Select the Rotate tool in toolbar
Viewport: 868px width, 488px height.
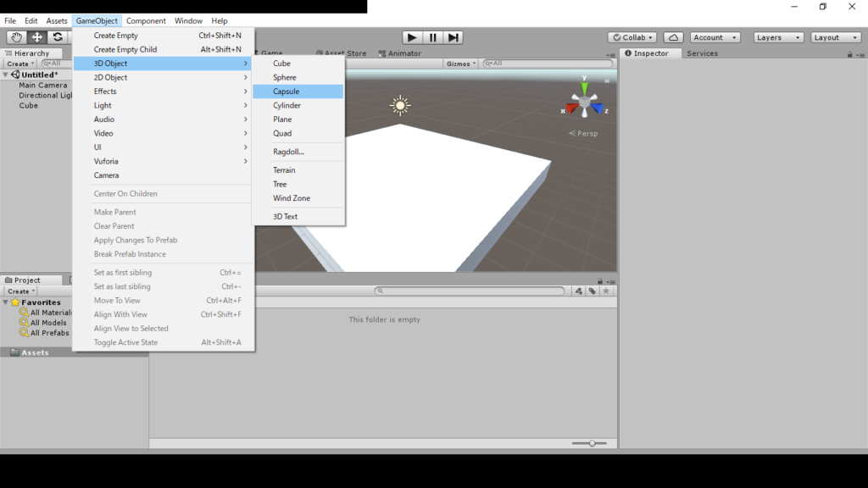pyautogui.click(x=58, y=37)
